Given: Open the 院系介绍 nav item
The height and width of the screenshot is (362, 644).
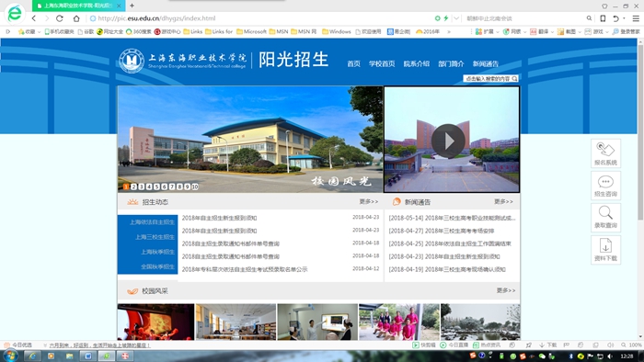Looking at the screenshot, I should tap(417, 64).
